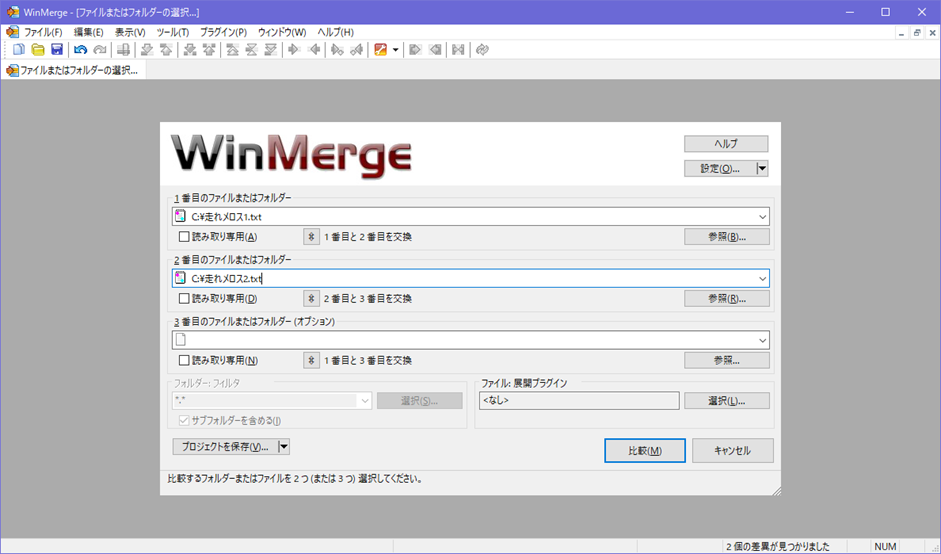Click the Open folder toolbar icon
Screen dimensions: 941x554
pyautogui.click(x=38, y=50)
